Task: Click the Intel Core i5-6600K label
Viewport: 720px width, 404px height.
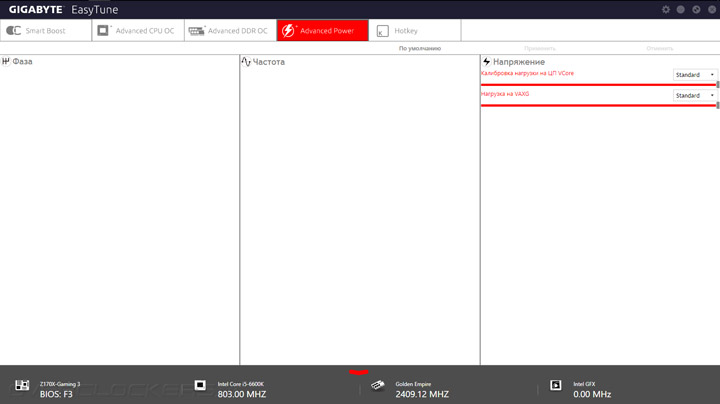Action: click(x=241, y=384)
